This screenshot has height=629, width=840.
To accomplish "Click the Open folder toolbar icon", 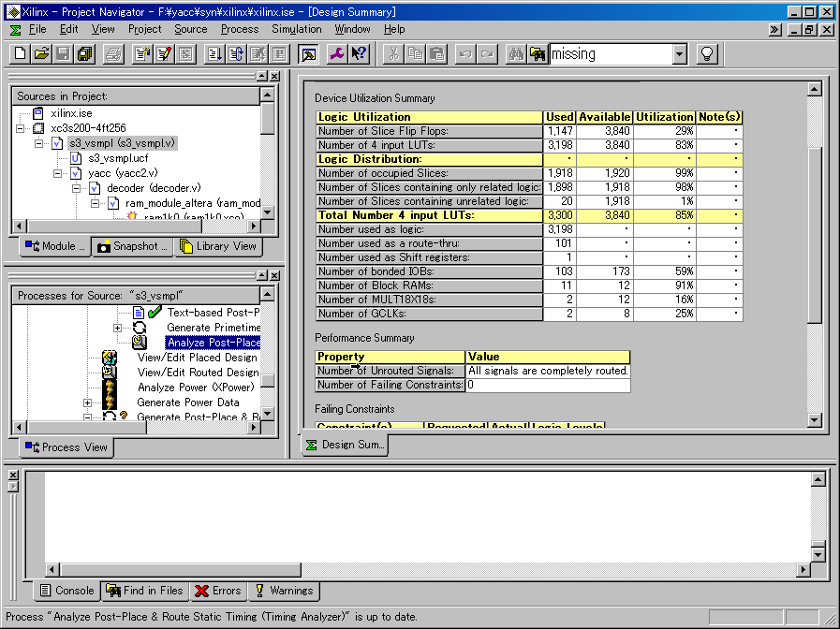I will [41, 53].
